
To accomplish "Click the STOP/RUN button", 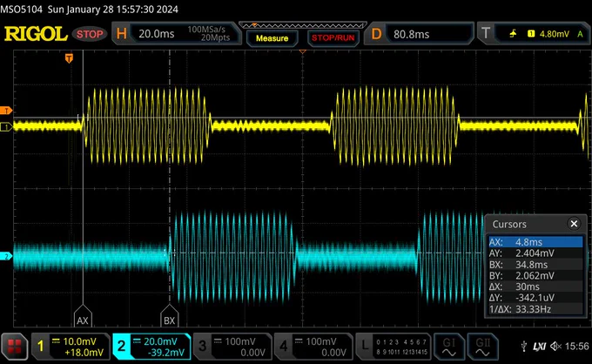I will pos(333,38).
